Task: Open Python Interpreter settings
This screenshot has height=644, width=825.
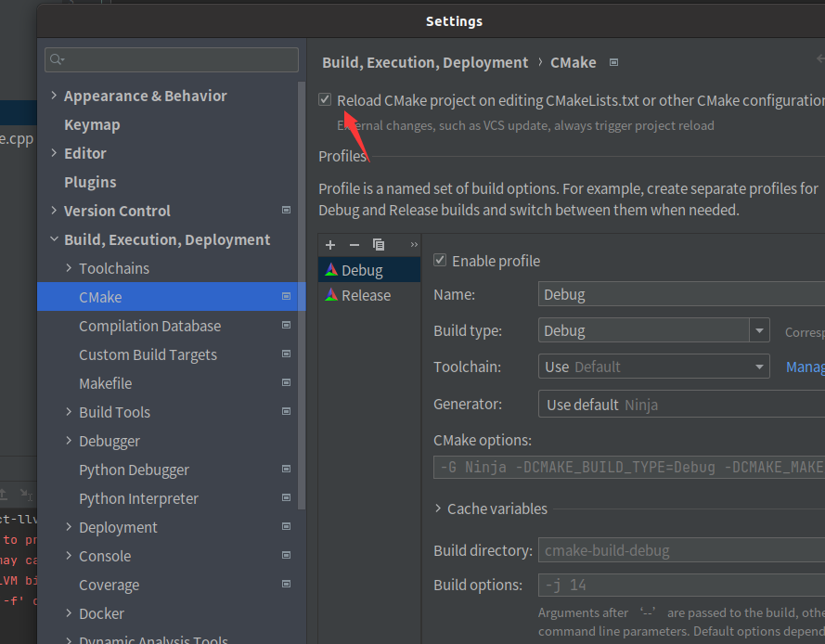Action: 138,498
